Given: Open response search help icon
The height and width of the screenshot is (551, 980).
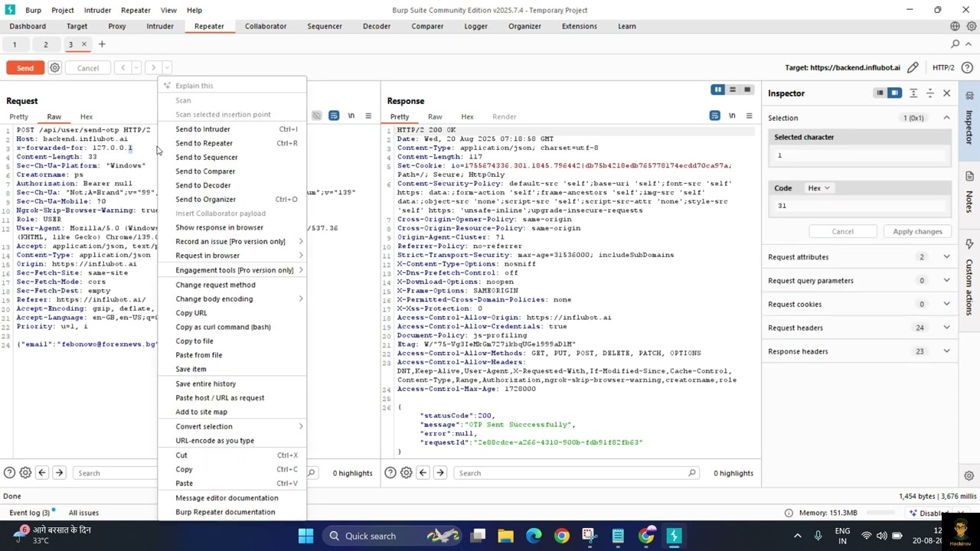Looking at the screenshot, I should (x=390, y=473).
